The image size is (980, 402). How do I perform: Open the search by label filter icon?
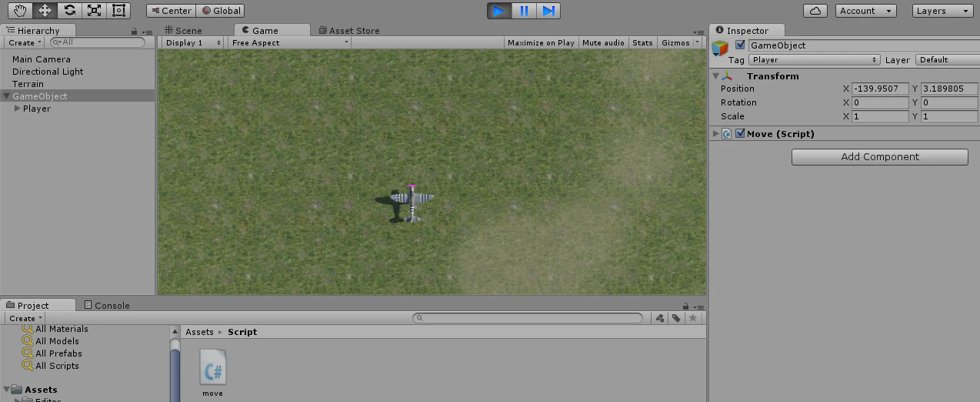coord(676,318)
